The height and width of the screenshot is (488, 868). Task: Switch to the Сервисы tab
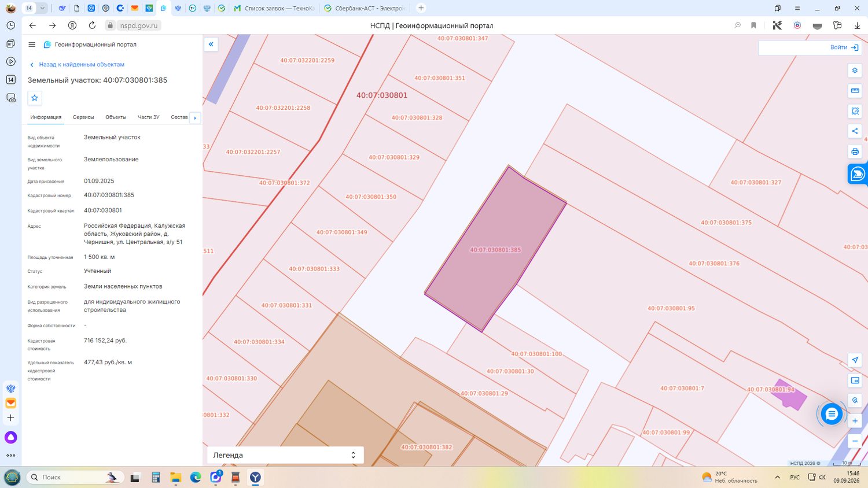coord(83,117)
